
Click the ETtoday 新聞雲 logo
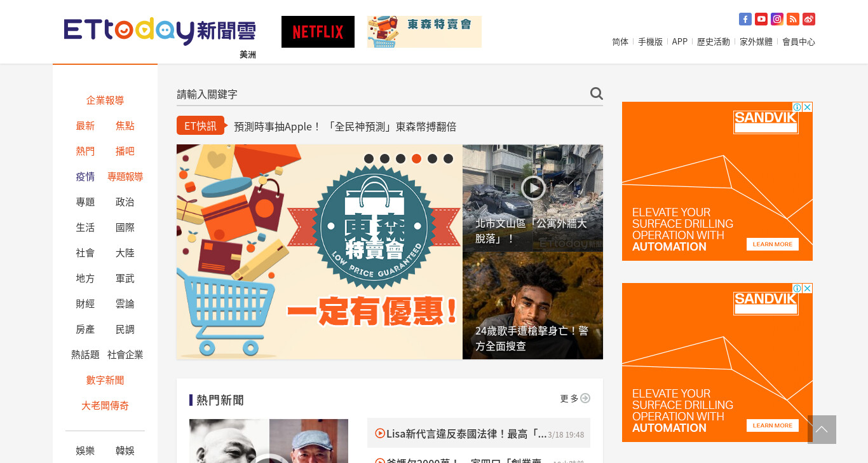[x=160, y=31]
